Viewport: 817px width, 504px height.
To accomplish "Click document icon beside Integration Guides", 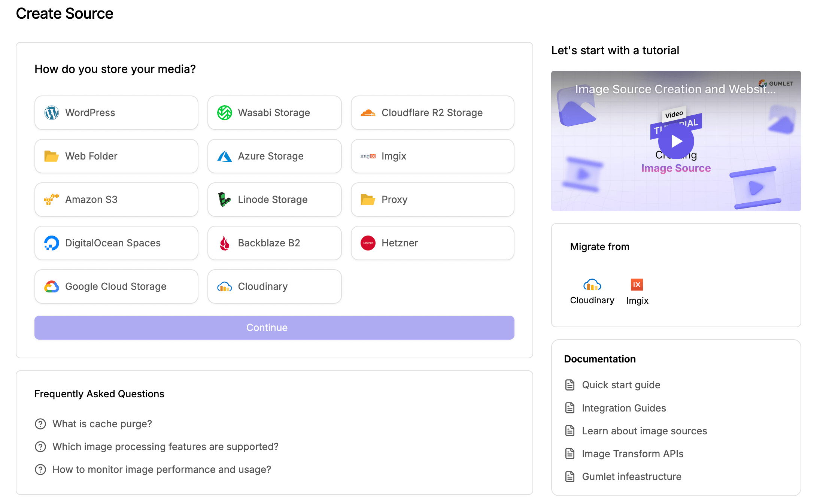I will (570, 408).
